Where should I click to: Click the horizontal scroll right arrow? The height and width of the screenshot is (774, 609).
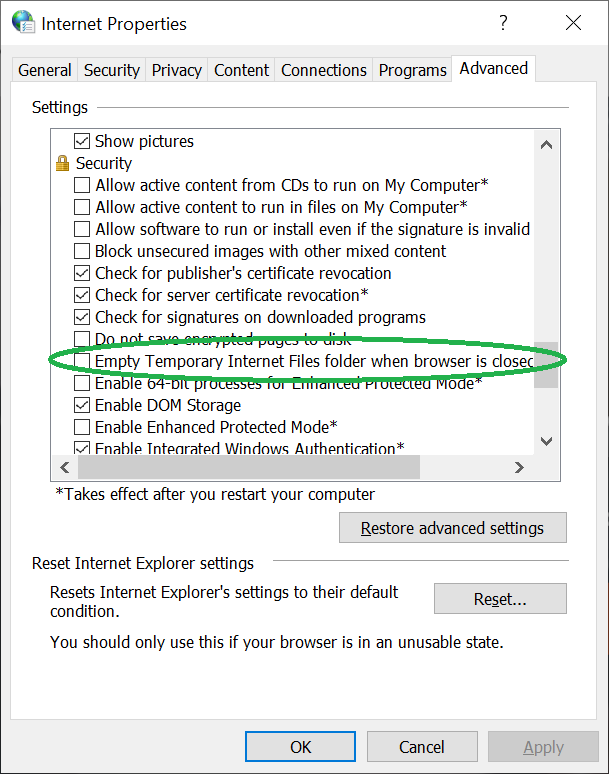point(519,467)
